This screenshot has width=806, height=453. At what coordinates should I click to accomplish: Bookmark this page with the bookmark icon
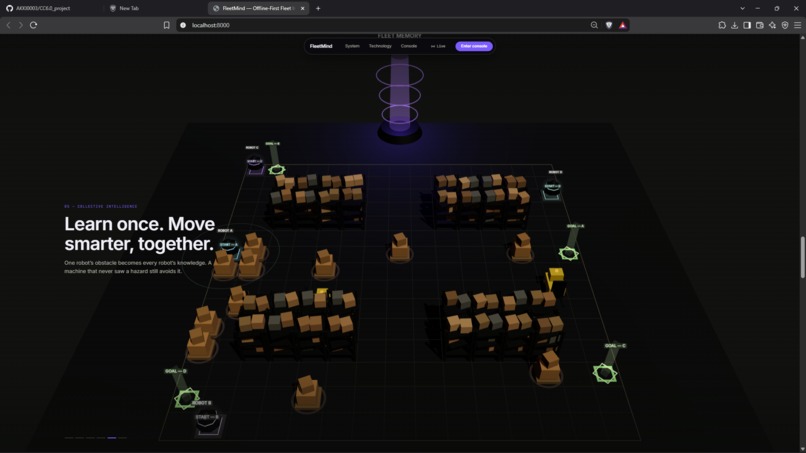click(x=167, y=25)
